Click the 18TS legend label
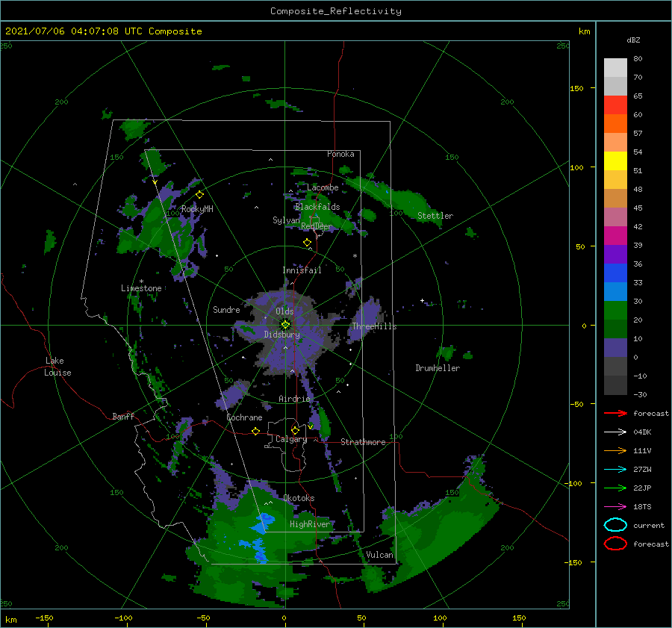 click(x=642, y=507)
